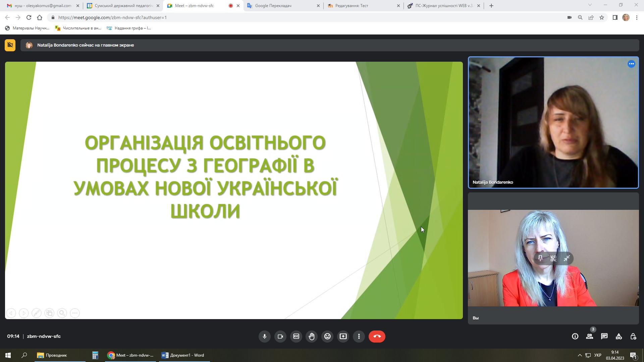Click the address bar URL
This screenshot has width=644, height=362.
(x=112, y=17)
